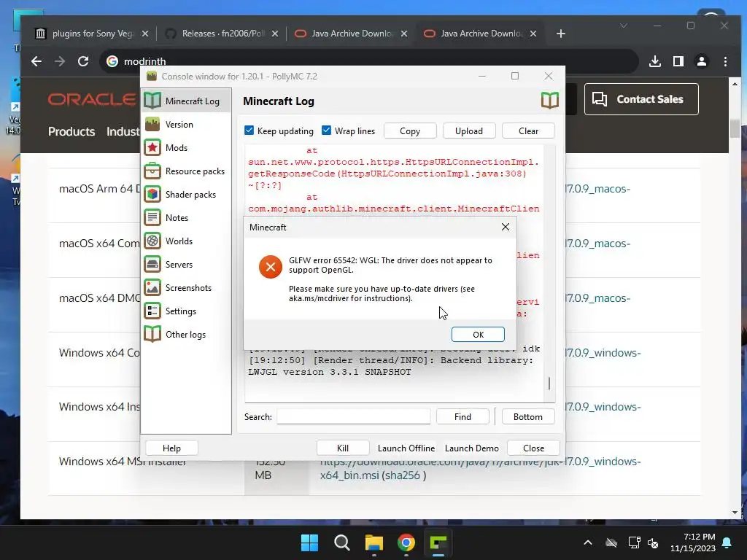Image resolution: width=747 pixels, height=560 pixels.
Task: Toggle Chrome side panel icon
Action: [678, 61]
